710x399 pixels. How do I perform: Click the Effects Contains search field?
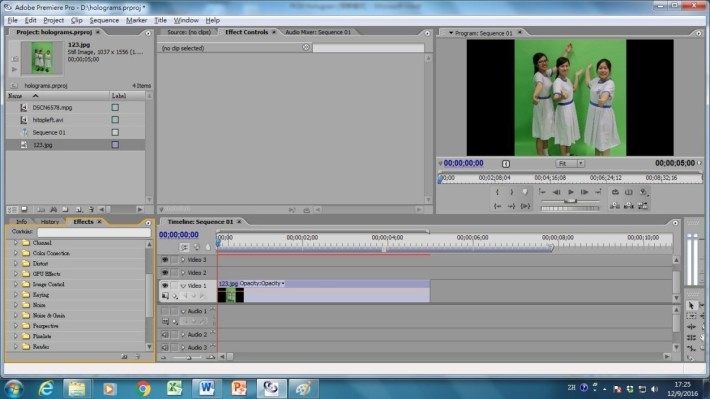(x=94, y=232)
